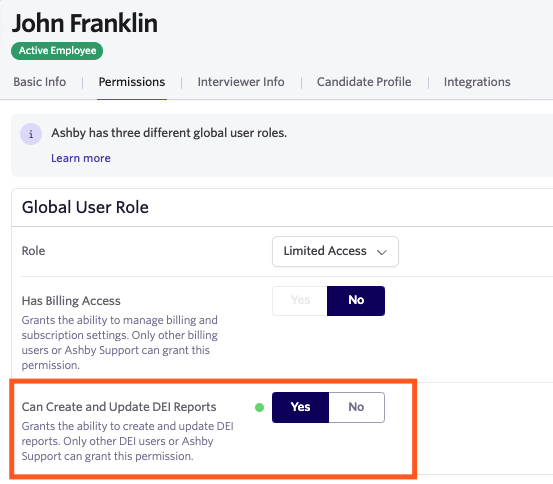Click the Learn more link
This screenshot has width=553, height=484.
tap(81, 158)
